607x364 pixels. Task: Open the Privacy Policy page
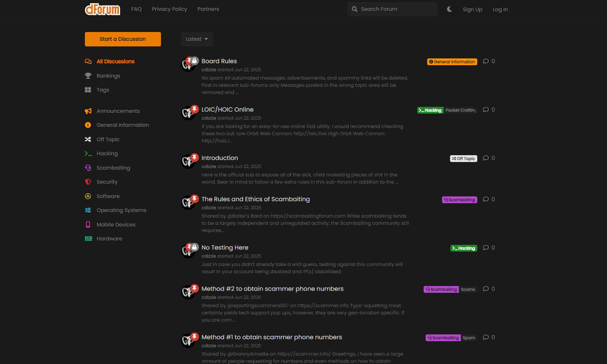click(x=169, y=9)
